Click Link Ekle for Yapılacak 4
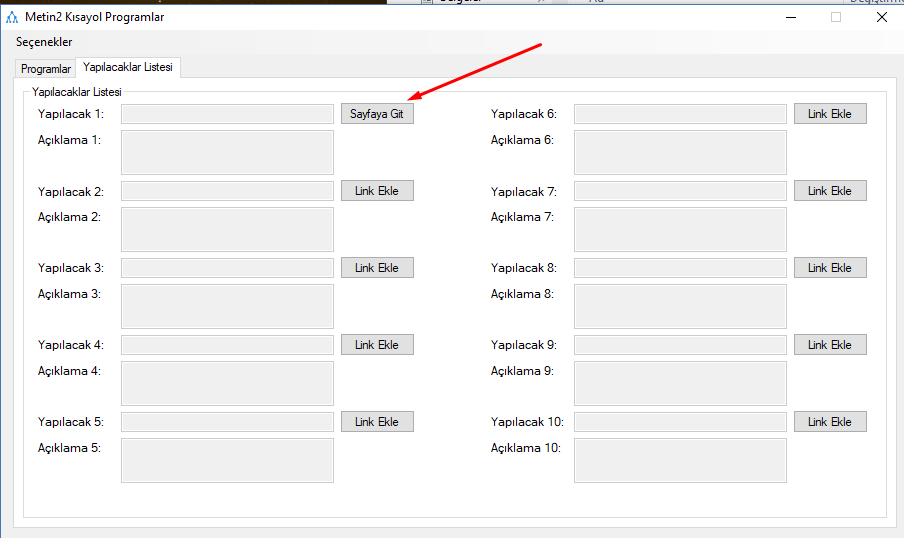This screenshot has height=538, width=904. [x=377, y=345]
